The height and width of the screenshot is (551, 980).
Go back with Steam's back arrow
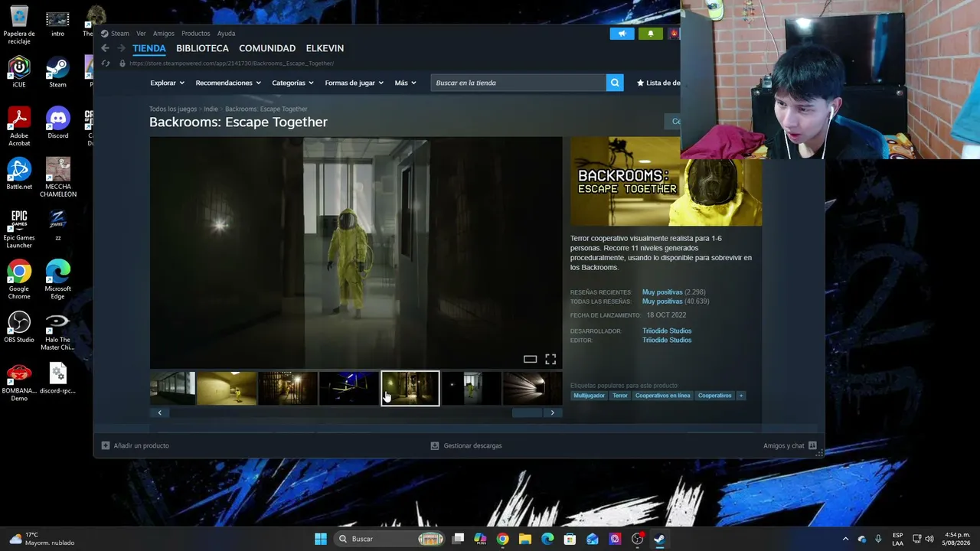[x=106, y=48]
